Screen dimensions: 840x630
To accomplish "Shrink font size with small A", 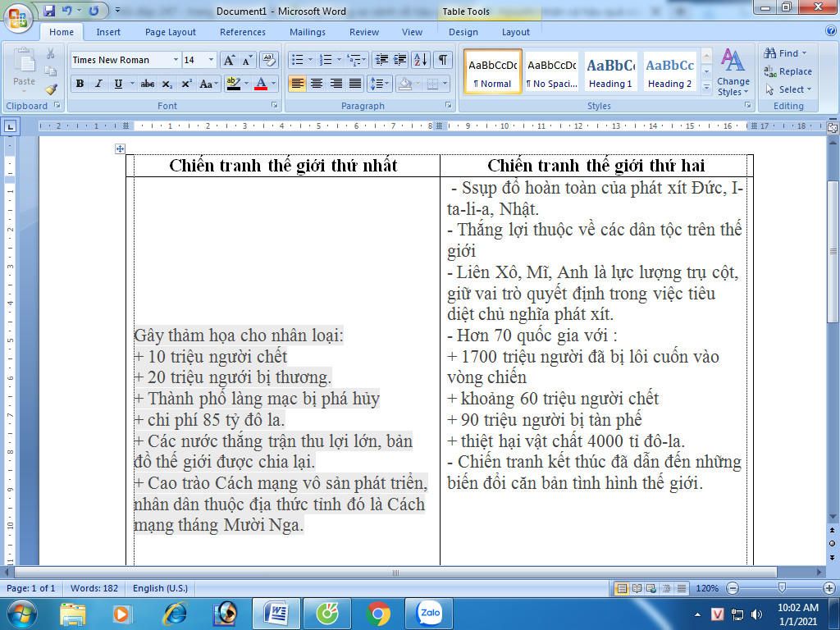I will click(x=246, y=60).
